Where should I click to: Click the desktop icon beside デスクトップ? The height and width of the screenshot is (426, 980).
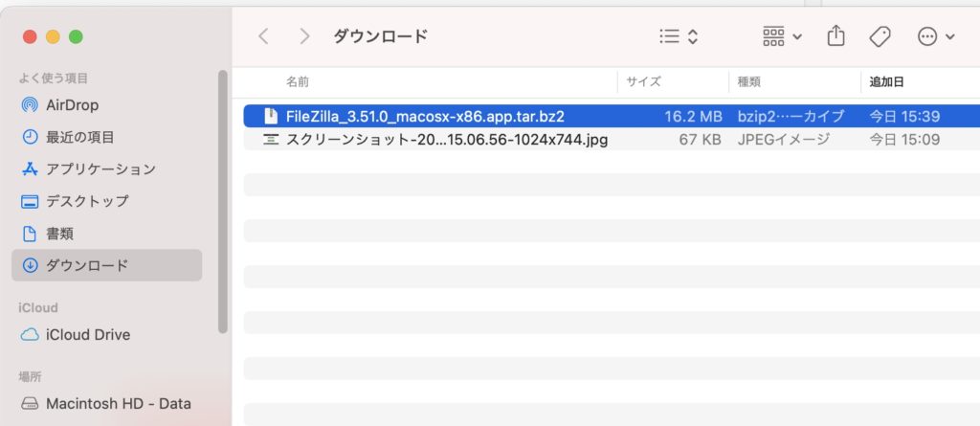pyautogui.click(x=30, y=201)
